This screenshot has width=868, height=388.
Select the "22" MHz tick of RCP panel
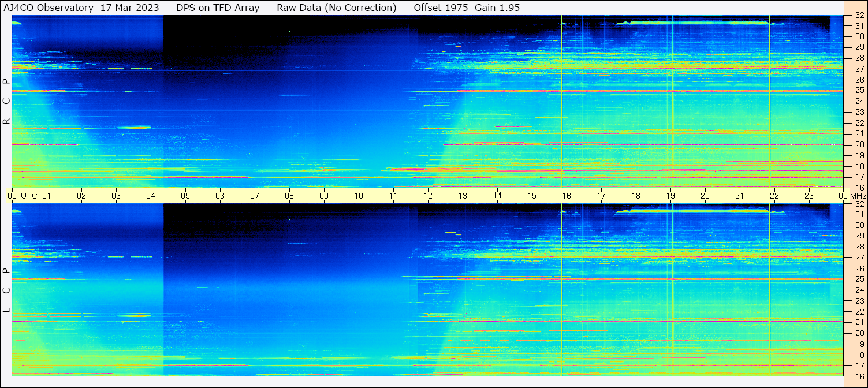click(859, 123)
